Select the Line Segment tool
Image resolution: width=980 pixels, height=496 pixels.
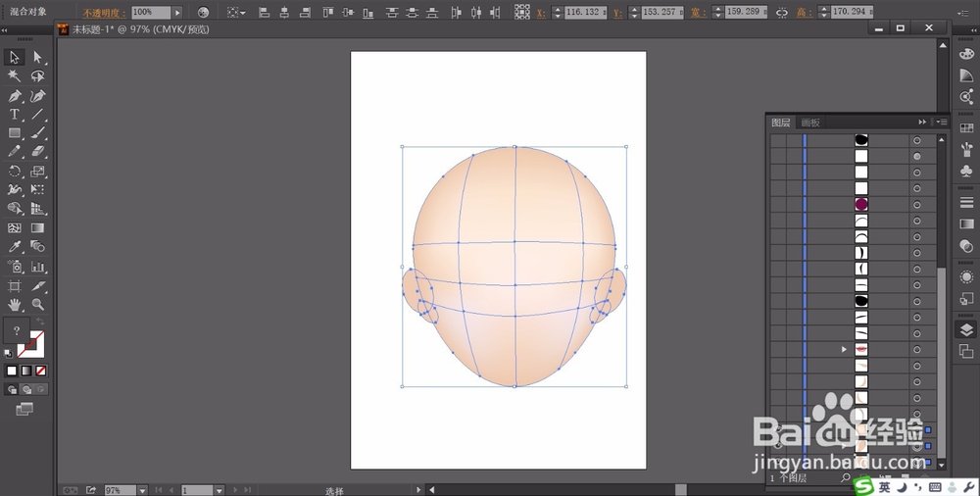point(37,115)
